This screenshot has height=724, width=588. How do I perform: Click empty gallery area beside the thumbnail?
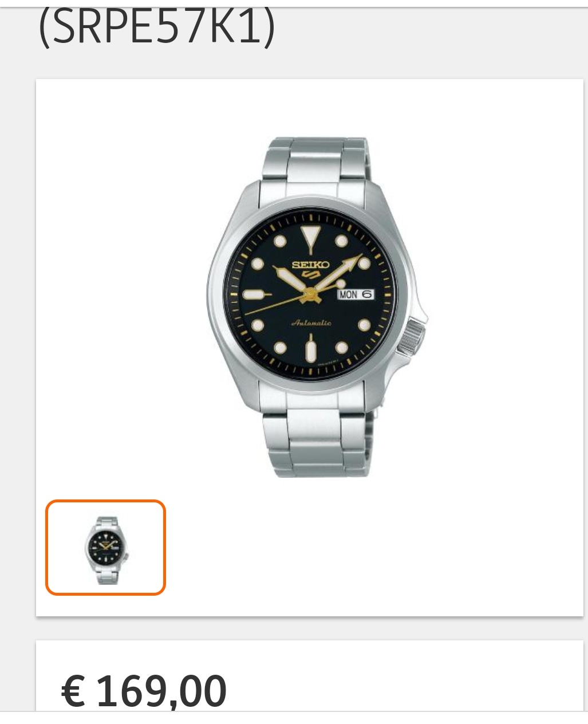tap(372, 547)
